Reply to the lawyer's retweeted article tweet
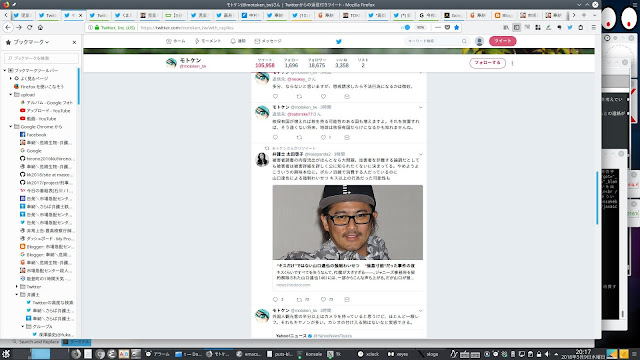 coord(276,299)
